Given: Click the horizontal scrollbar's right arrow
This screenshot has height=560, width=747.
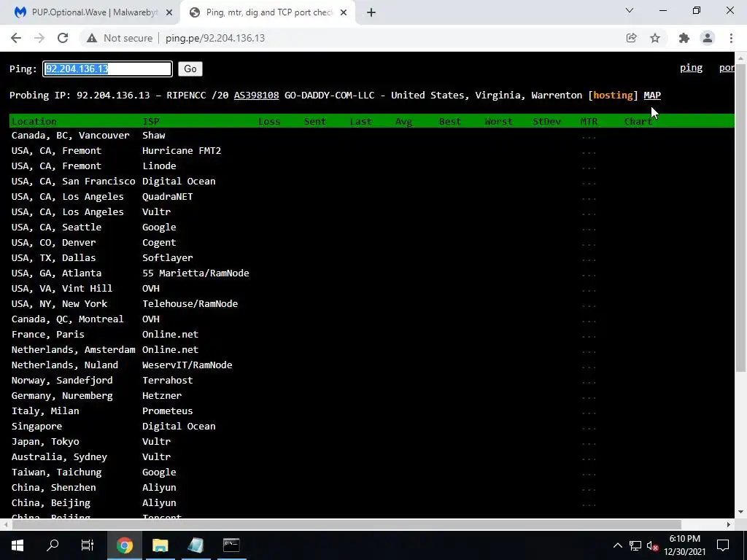Looking at the screenshot, I should tap(729, 524).
